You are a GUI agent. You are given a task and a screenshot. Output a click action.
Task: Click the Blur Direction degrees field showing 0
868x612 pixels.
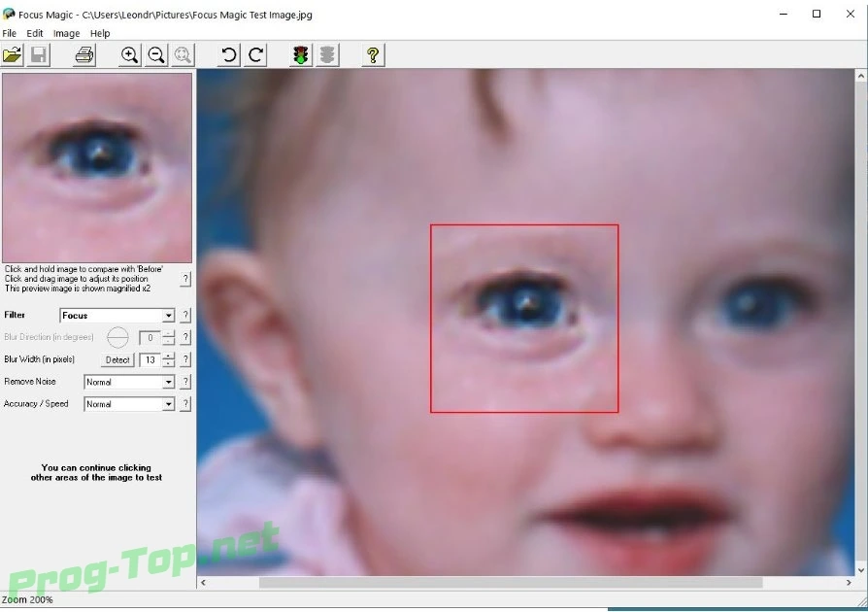(x=150, y=337)
